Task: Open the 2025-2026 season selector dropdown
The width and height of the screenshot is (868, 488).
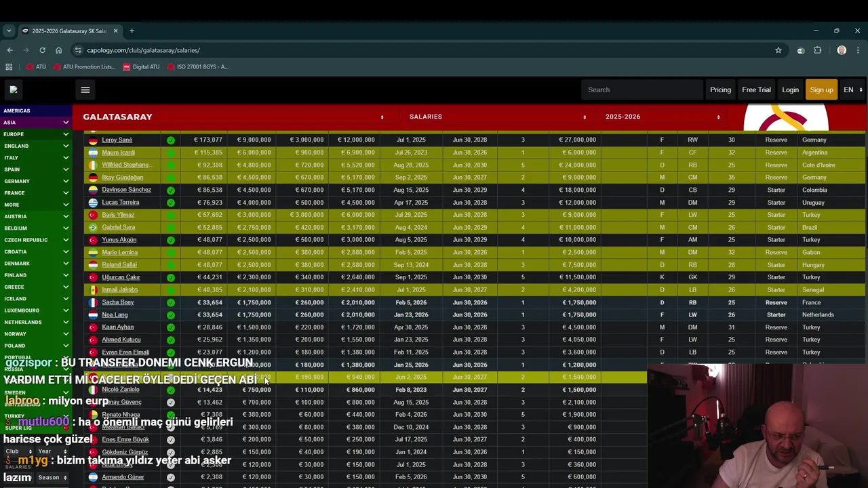Action: click(x=662, y=117)
